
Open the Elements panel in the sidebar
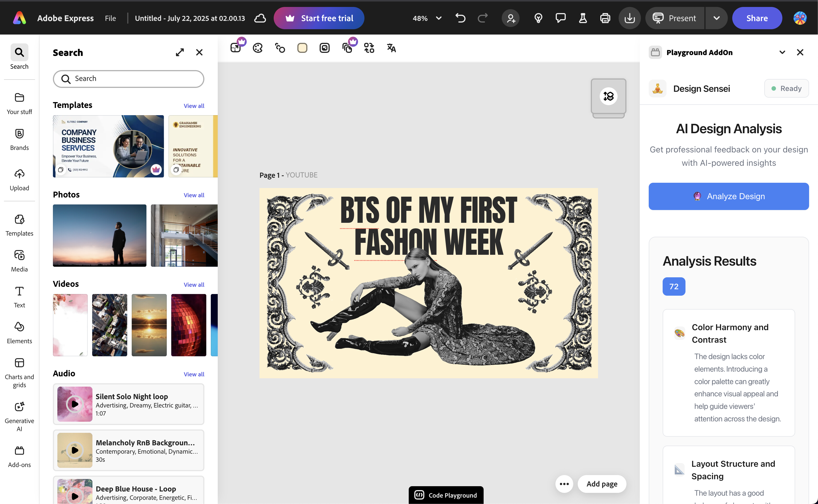19,332
